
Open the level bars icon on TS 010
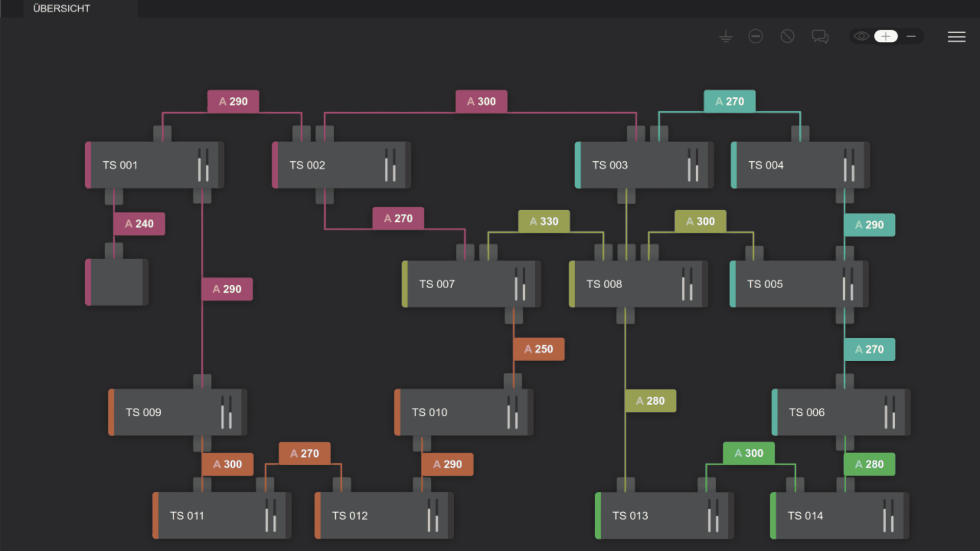[512, 412]
